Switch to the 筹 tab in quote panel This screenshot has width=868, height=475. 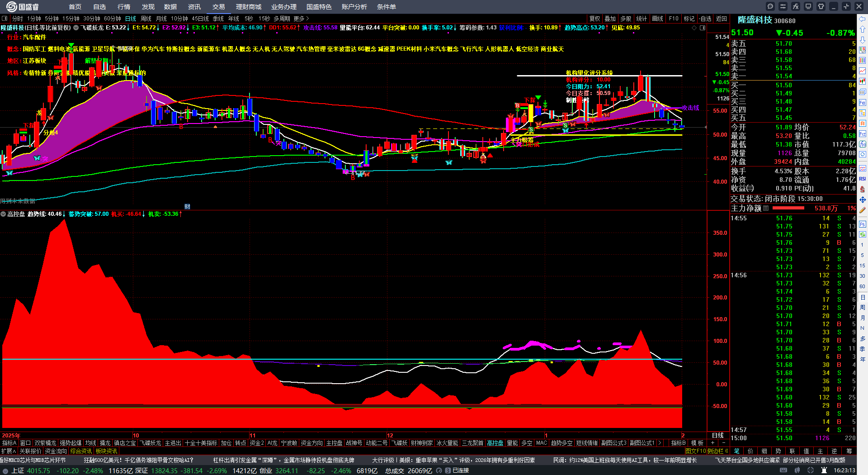849,451
